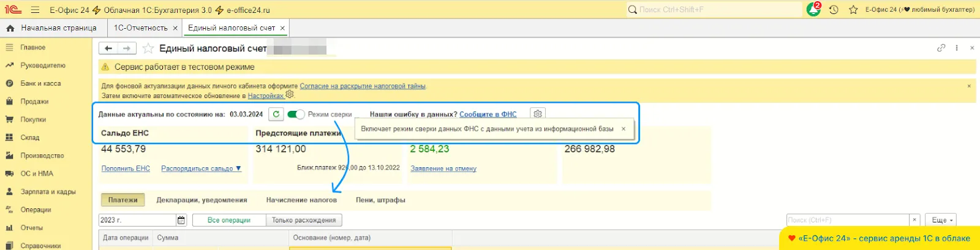Select the Все операции filter
The height and width of the screenshot is (250, 980).
228,220
